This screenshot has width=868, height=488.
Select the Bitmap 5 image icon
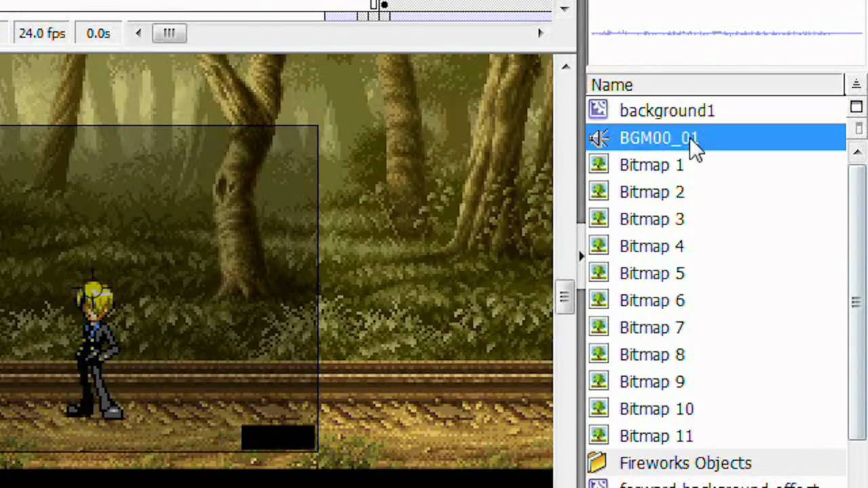point(598,273)
